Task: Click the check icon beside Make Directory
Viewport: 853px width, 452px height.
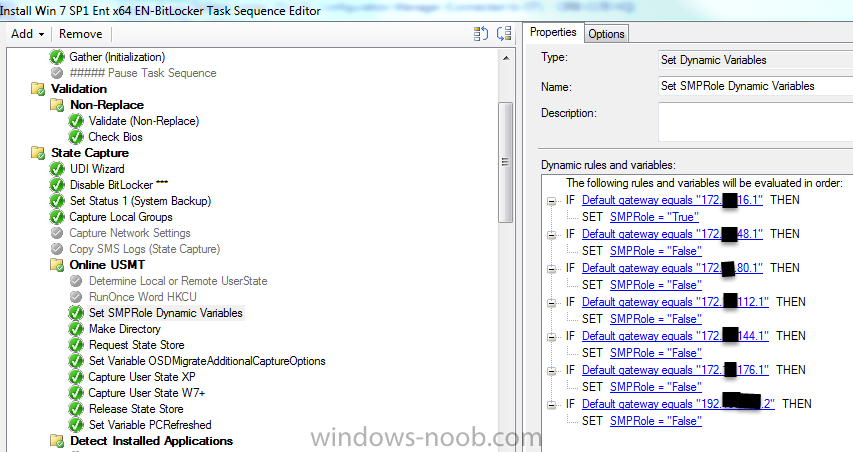Action: tap(76, 329)
